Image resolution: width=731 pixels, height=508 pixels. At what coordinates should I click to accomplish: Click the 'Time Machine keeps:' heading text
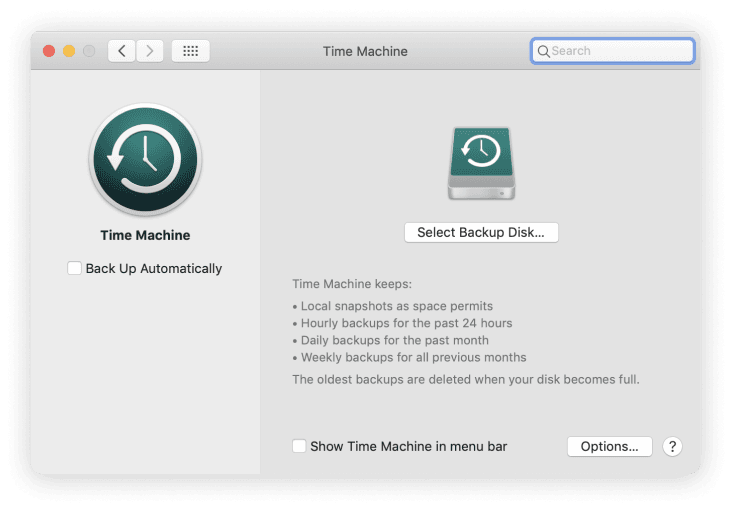[344, 284]
